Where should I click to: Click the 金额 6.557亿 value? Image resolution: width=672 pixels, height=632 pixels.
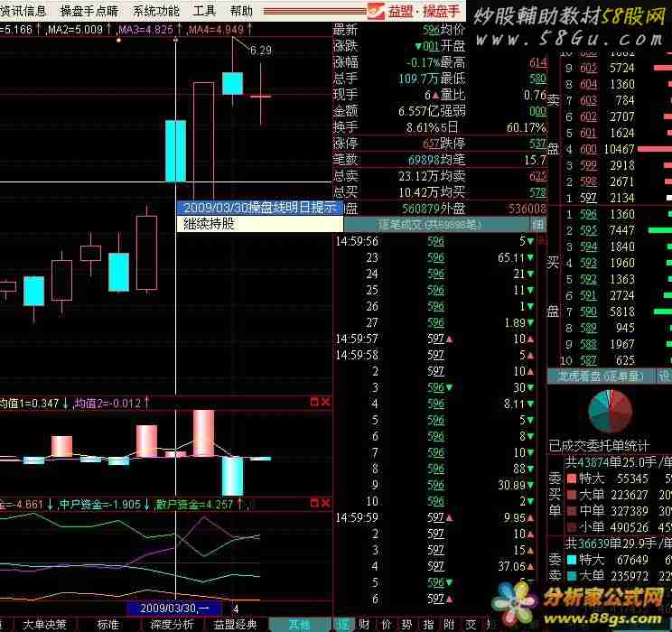419,111
